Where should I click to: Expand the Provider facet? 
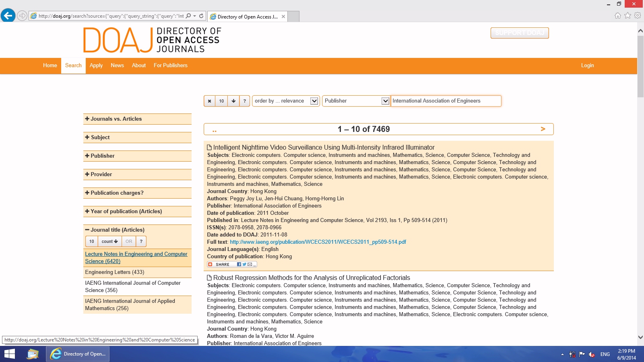137,175
